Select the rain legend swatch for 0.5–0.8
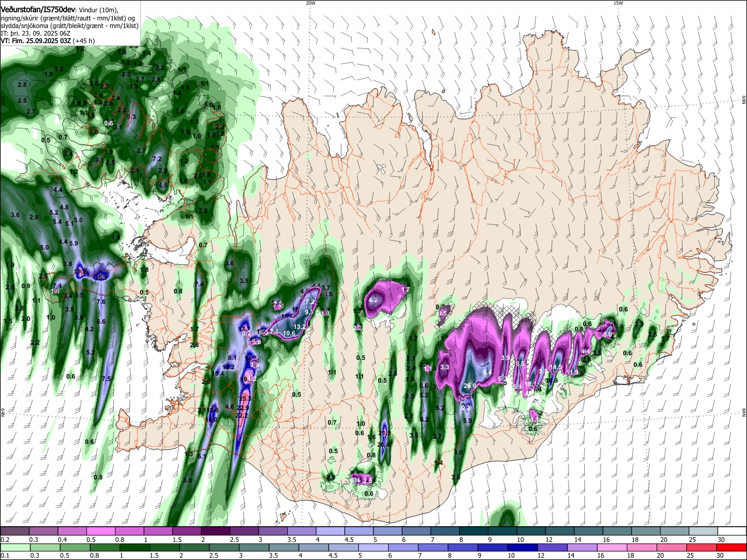Image resolution: width=747 pixels, height=560 pixels. (75, 547)
